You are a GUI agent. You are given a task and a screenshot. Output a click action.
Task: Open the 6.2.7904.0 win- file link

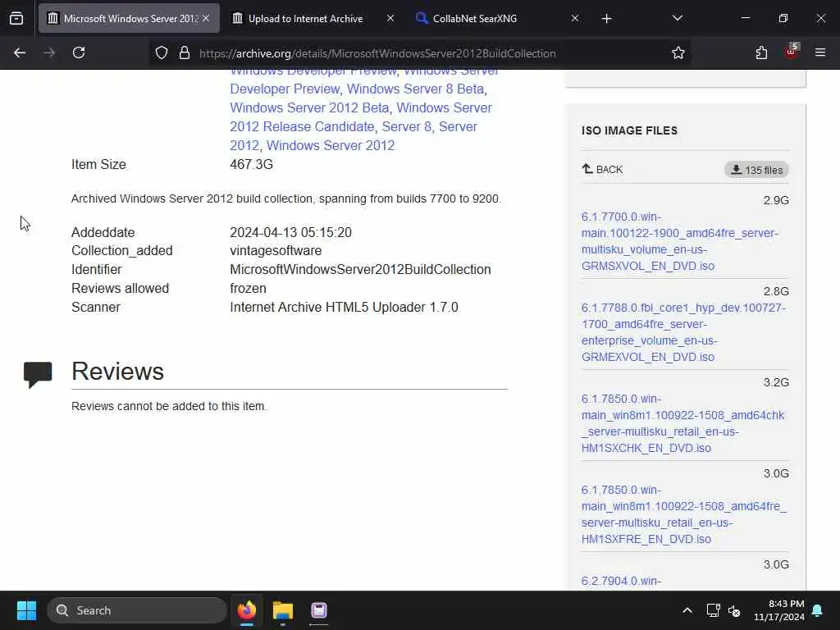point(622,581)
